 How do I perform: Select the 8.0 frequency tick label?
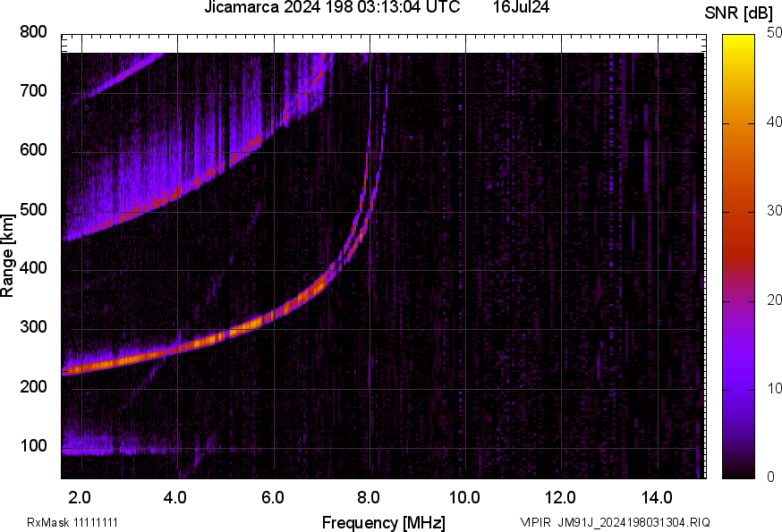(370, 496)
